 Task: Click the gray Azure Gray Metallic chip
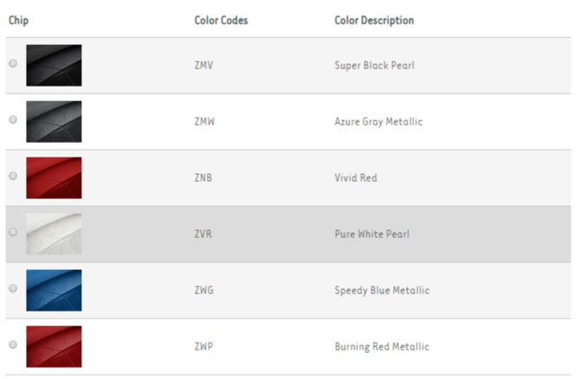[x=54, y=122]
